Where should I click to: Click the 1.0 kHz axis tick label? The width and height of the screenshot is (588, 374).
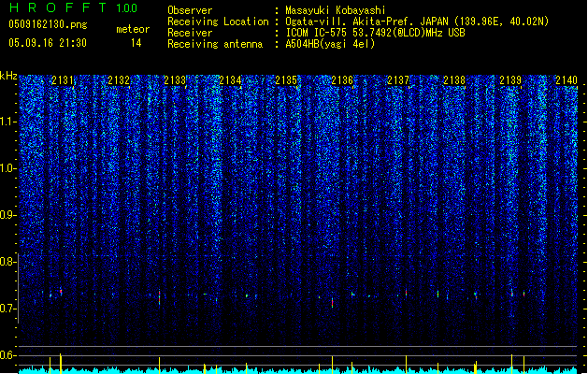pos(8,168)
